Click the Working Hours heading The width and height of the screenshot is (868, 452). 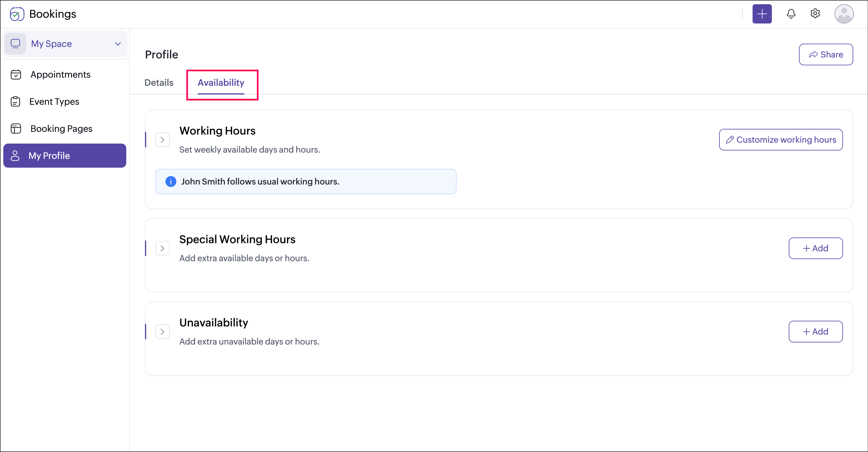[x=217, y=131]
